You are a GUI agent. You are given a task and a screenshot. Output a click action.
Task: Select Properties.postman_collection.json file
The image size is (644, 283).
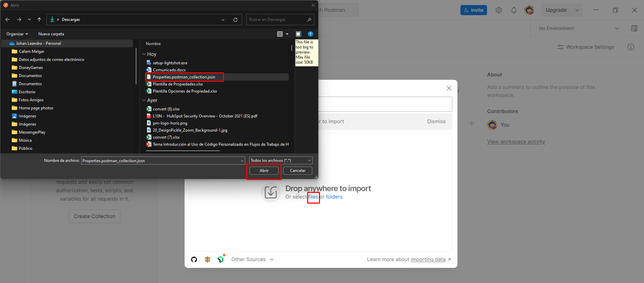pyautogui.click(x=184, y=77)
